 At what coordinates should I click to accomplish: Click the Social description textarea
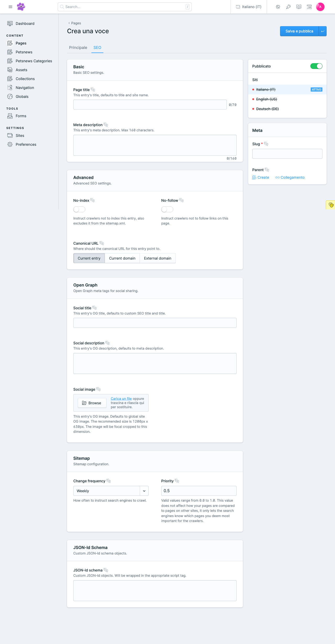[x=155, y=363]
